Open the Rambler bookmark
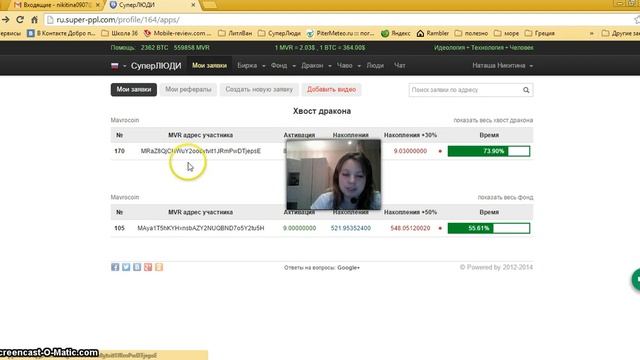 [433, 33]
